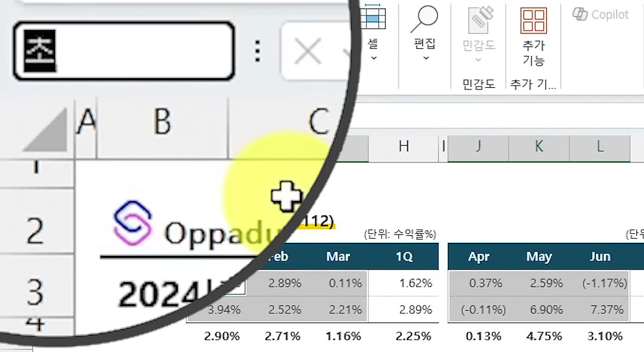Select row 2 header
Screen dimensions: 644x352
pos(36,231)
